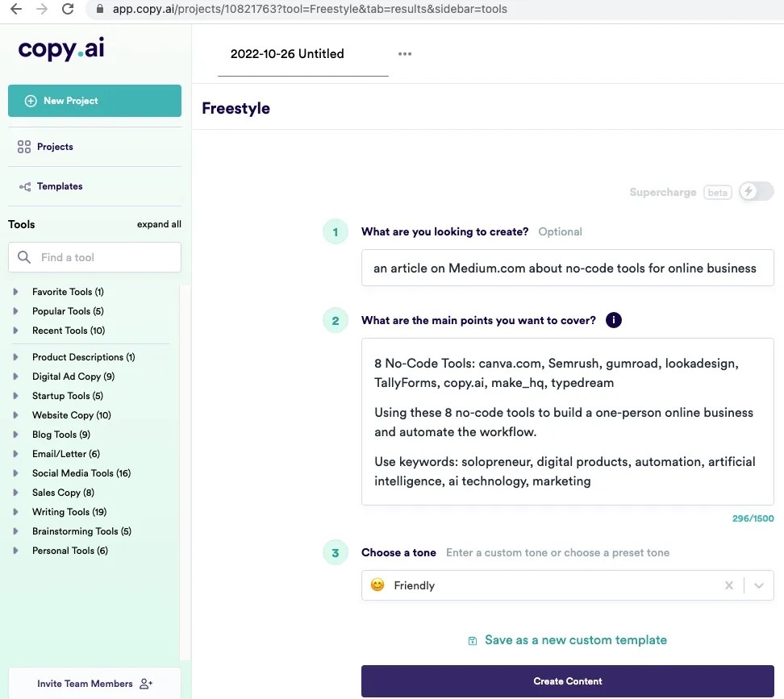Screen dimensions: 784x699
Task: Select the 2022-10-26 Untitled project tab
Action: [x=287, y=54]
